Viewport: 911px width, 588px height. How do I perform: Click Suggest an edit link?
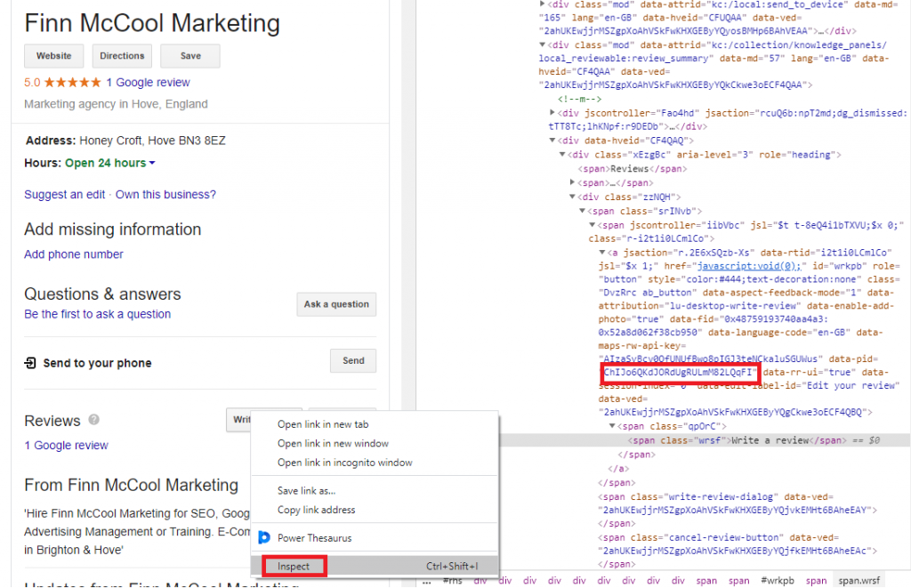pyautogui.click(x=64, y=195)
